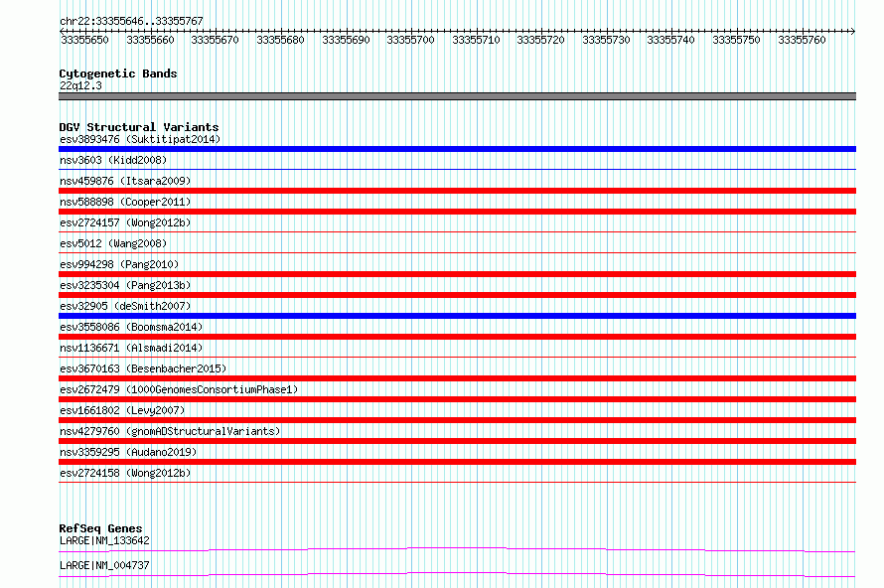Click the red bar under esv994298
The width and height of the screenshot is (884, 588).
[x=457, y=274]
